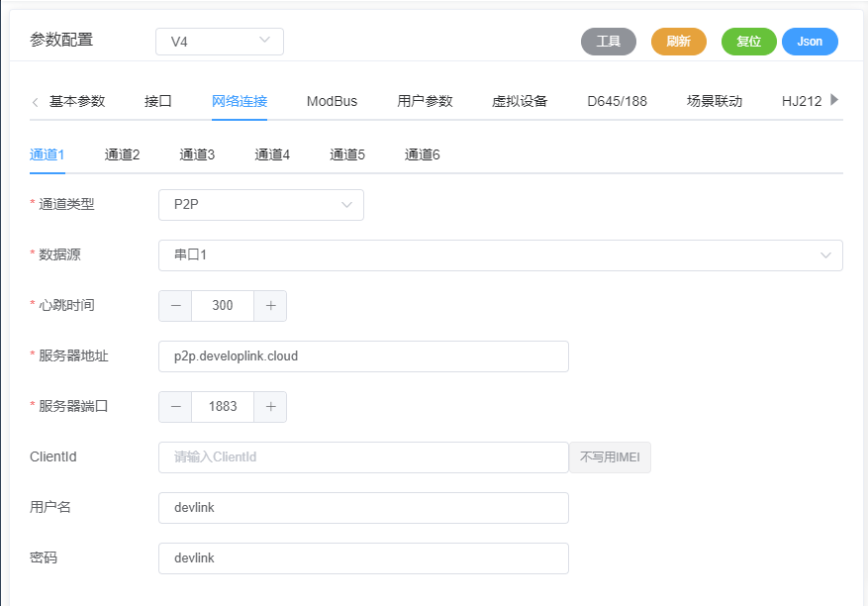Open the Json view button
868x606 pixels.
click(x=810, y=42)
